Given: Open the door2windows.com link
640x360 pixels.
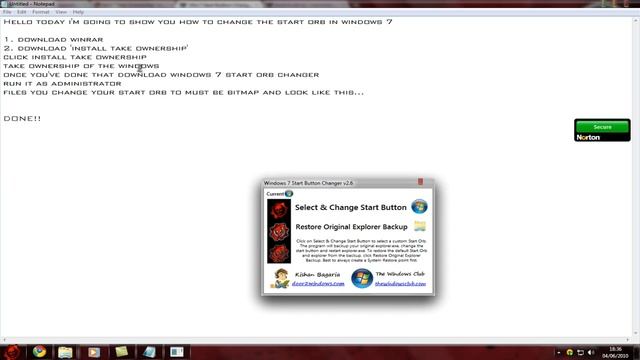Looking at the screenshot, I should [318, 283].
